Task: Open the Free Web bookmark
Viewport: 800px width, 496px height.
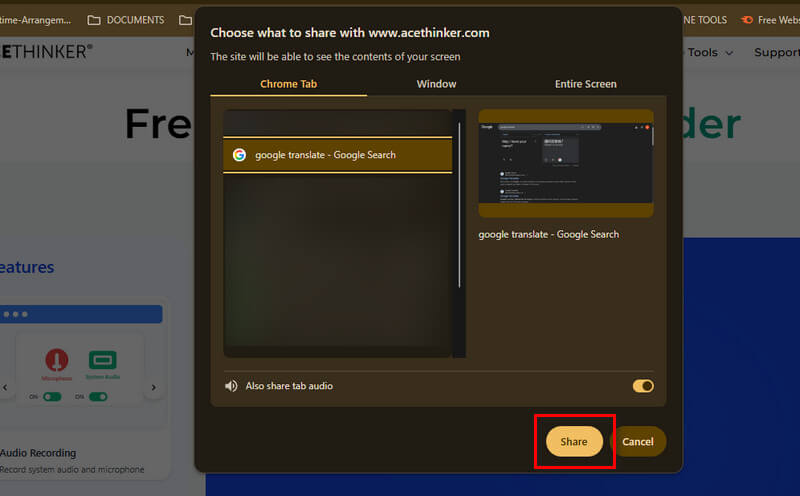Action: (770, 20)
